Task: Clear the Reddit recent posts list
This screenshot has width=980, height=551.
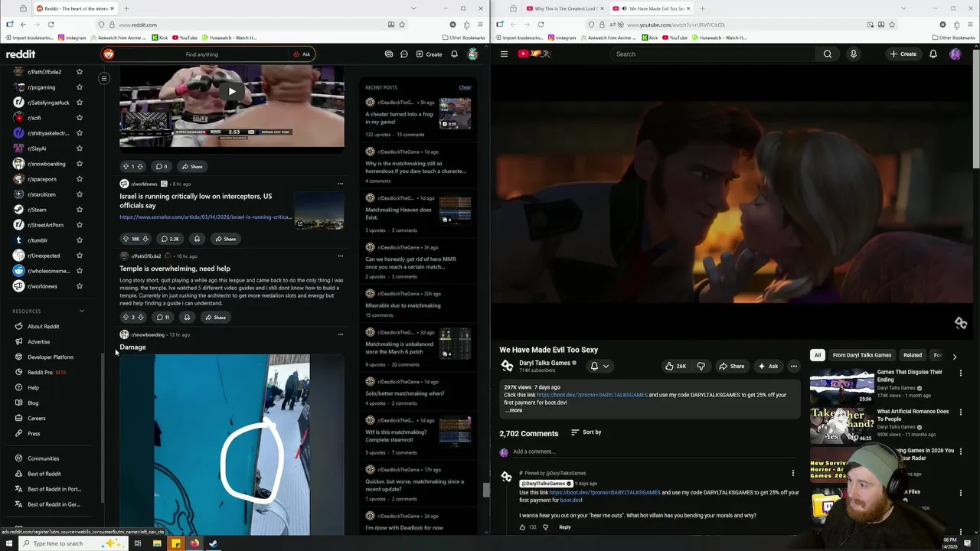Action: (465, 87)
